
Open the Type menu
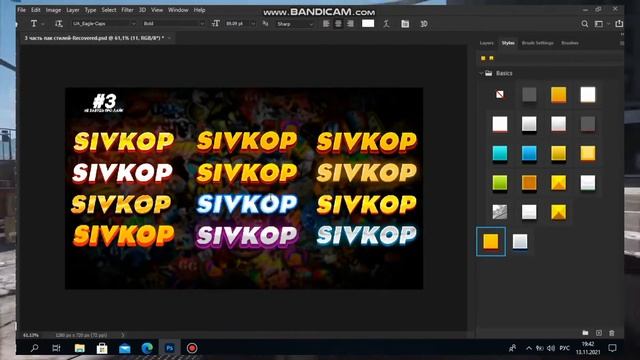pyautogui.click(x=90, y=10)
